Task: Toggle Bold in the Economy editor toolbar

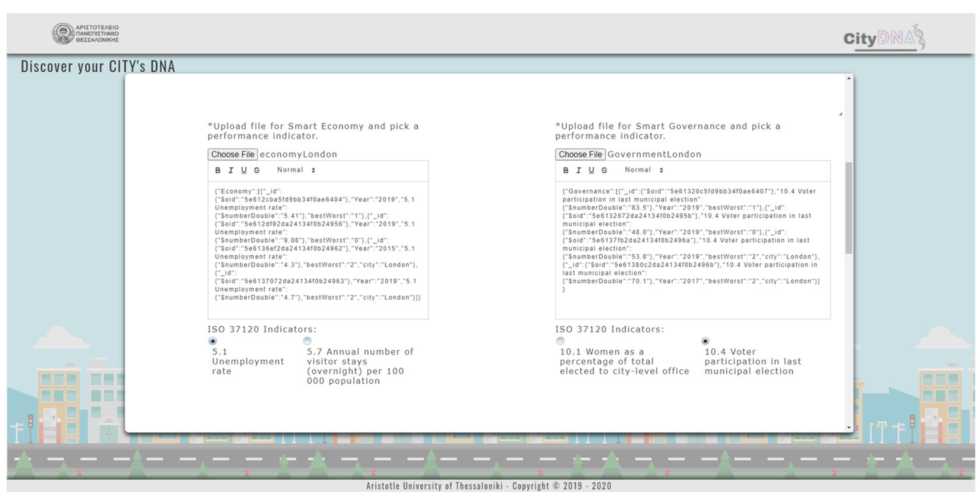Action: (217, 170)
